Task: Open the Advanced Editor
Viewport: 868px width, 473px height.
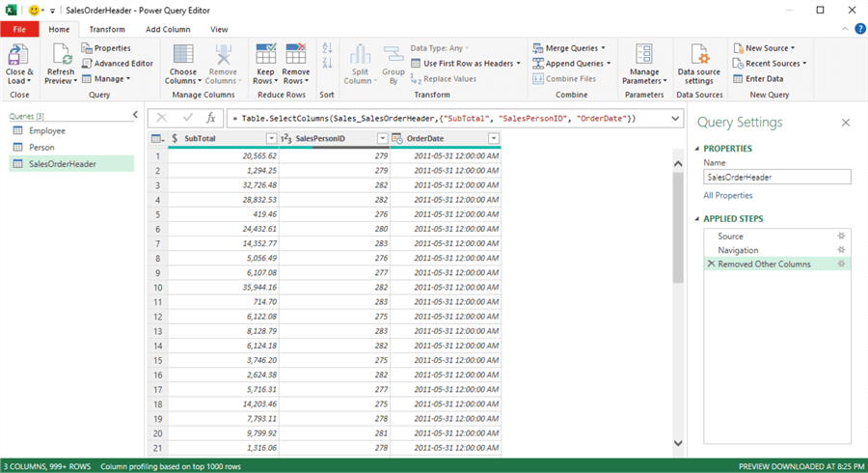Action: [x=117, y=64]
